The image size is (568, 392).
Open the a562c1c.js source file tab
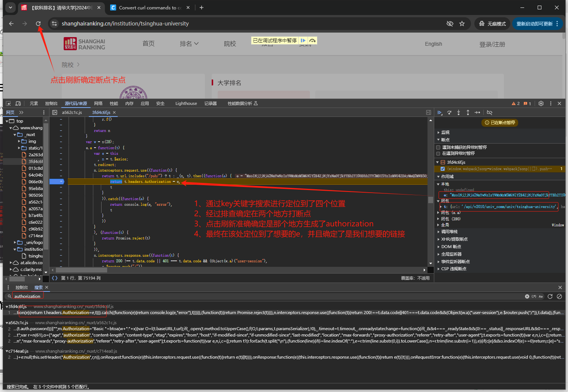coord(72,112)
